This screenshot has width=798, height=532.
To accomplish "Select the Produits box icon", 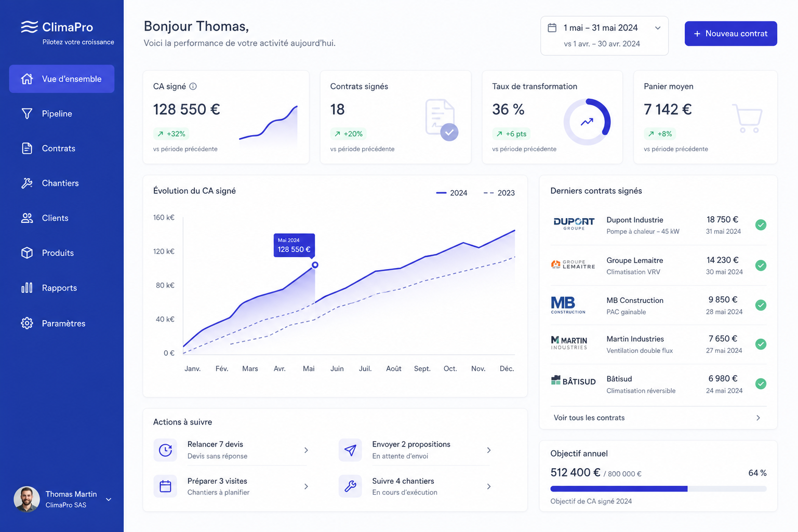I will pos(27,252).
